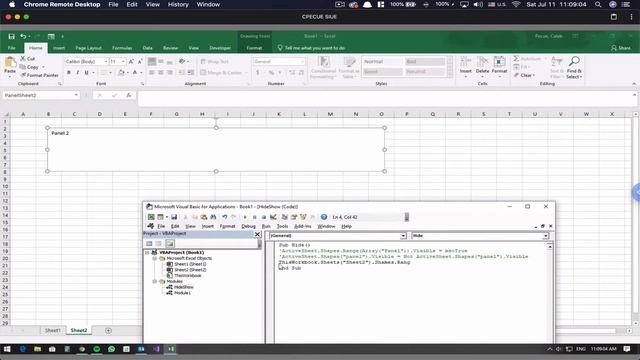Open Tools menu in VBA editor
This screenshot has height=360, width=640.
282,227
